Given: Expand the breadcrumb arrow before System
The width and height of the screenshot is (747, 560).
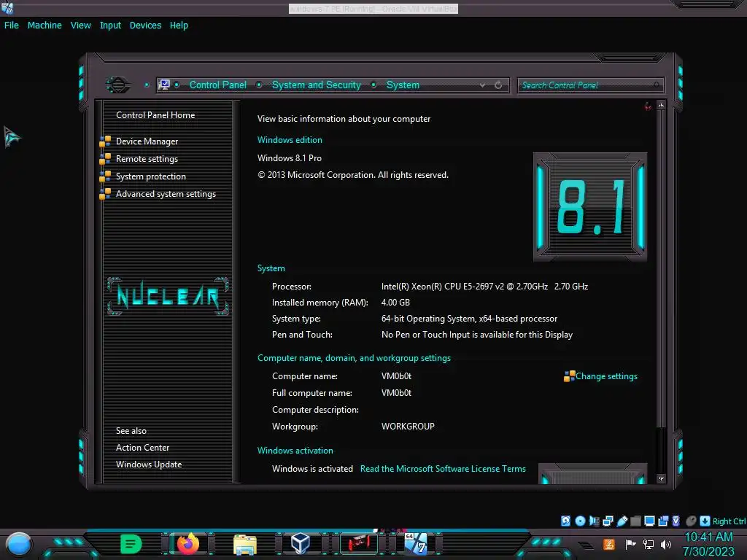Looking at the screenshot, I should click(373, 85).
